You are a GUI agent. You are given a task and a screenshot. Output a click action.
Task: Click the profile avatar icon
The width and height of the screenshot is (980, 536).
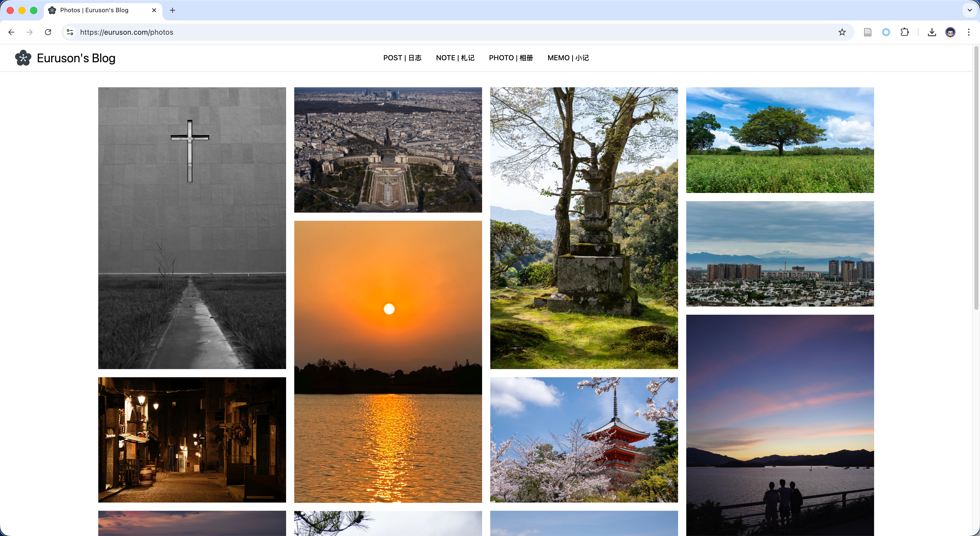point(950,32)
